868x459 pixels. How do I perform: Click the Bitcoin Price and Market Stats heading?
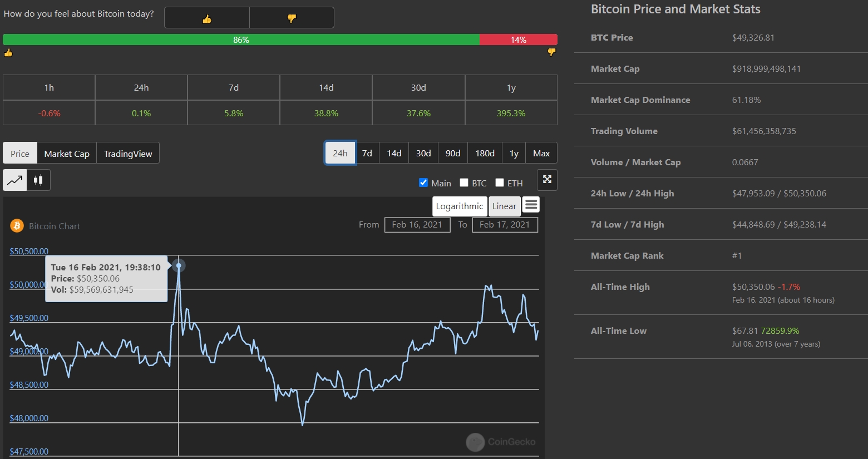point(675,9)
